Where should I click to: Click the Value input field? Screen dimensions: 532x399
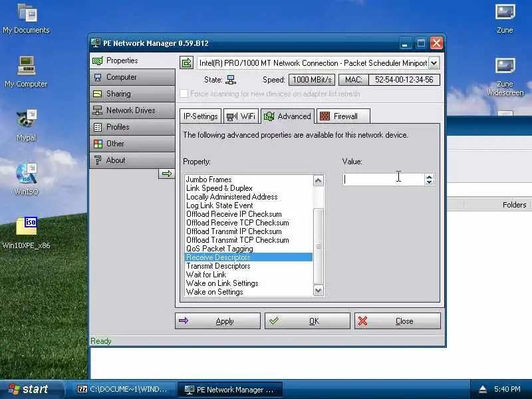[384, 179]
